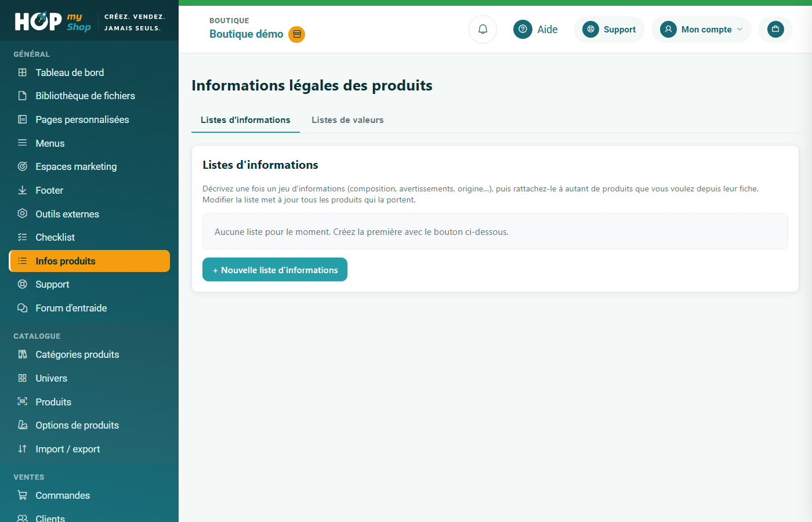Open Infos produits in the sidebar

89,261
